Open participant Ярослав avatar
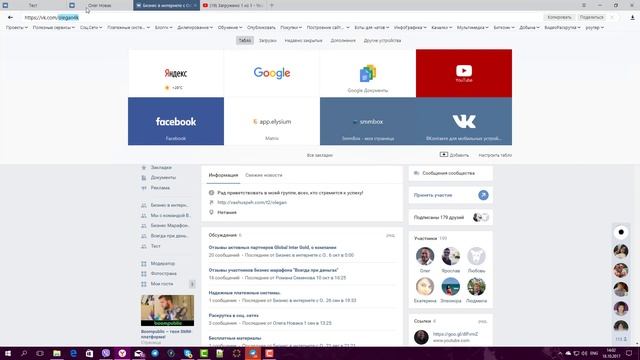640x360 pixels. coord(451,256)
